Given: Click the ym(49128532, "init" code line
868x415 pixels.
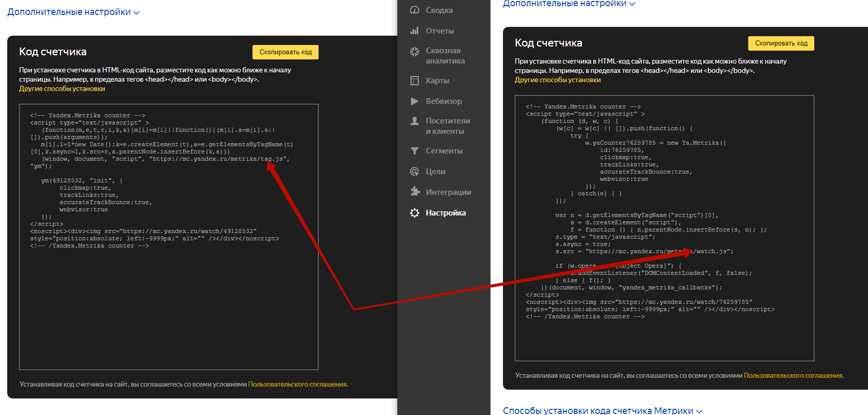Looking at the screenshot, I should [x=82, y=181].
